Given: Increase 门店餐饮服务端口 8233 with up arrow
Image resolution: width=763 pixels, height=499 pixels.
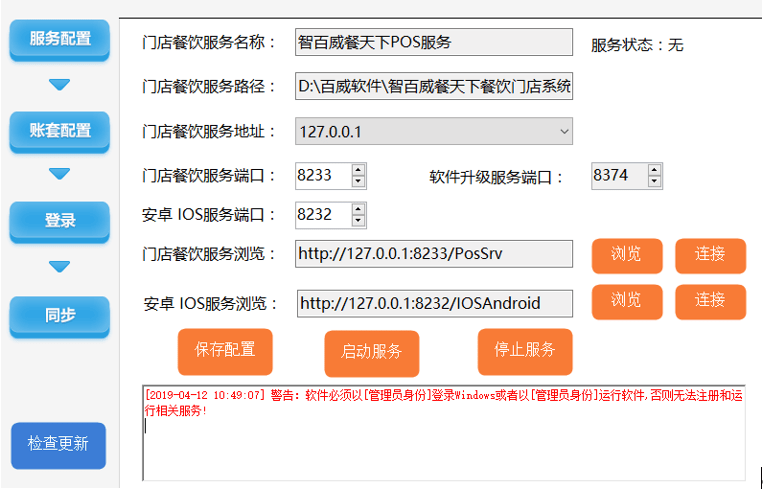Looking at the screenshot, I should [x=358, y=170].
